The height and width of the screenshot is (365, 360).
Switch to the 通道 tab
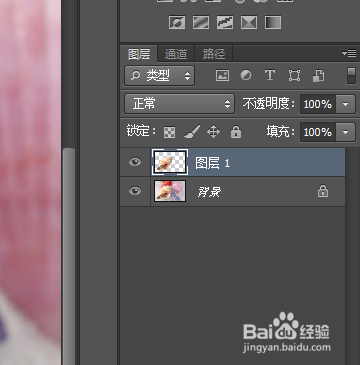[x=176, y=54]
